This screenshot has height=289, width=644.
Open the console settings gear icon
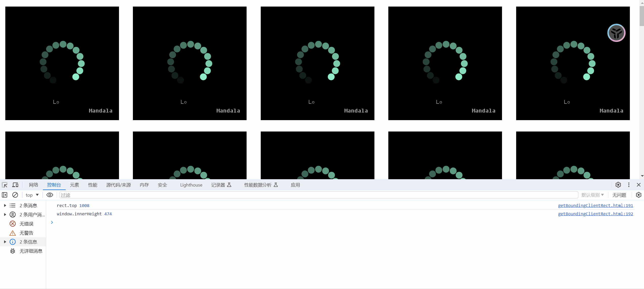[x=638, y=195]
